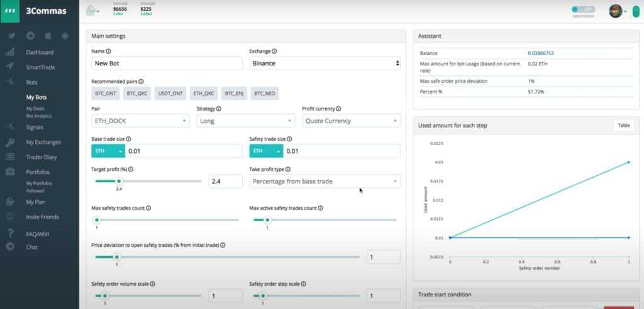Expand the Strategy dropdown set to Long
Viewport: 644px width, 309px height.
245,121
